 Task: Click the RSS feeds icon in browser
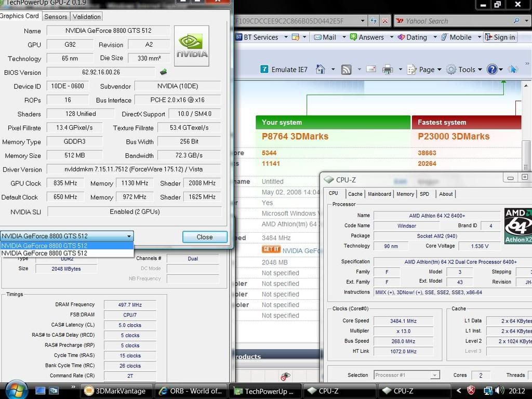point(346,70)
